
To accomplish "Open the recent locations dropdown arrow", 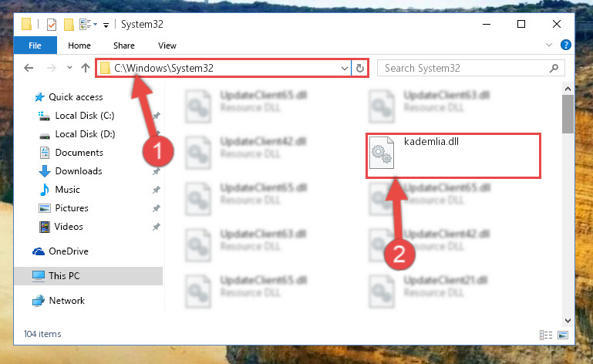I will click(69, 68).
